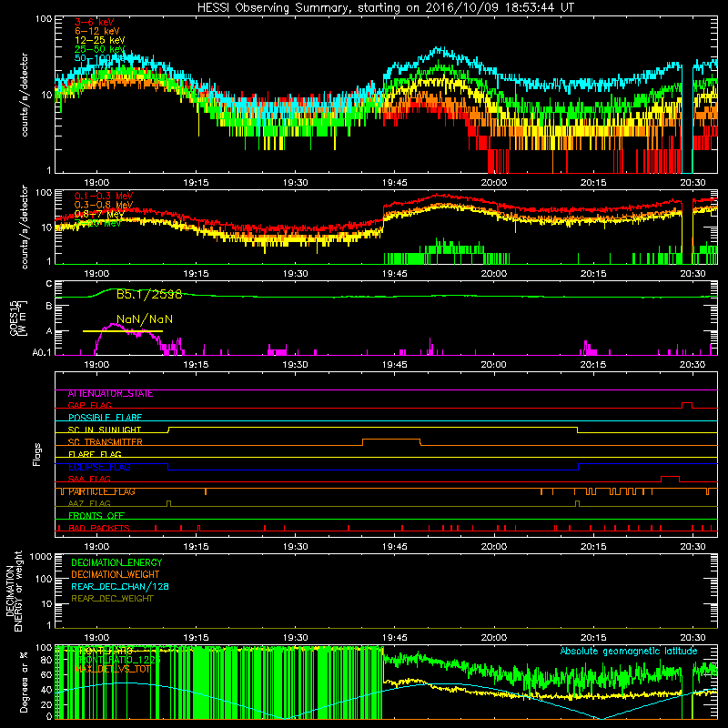
Task: Click the Flags vertical axis label
Action: (x=36, y=454)
